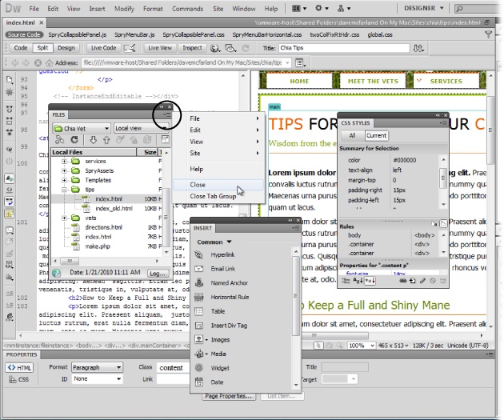Expand vets folder in Files tree
The height and width of the screenshot is (420, 504).
(x=64, y=218)
